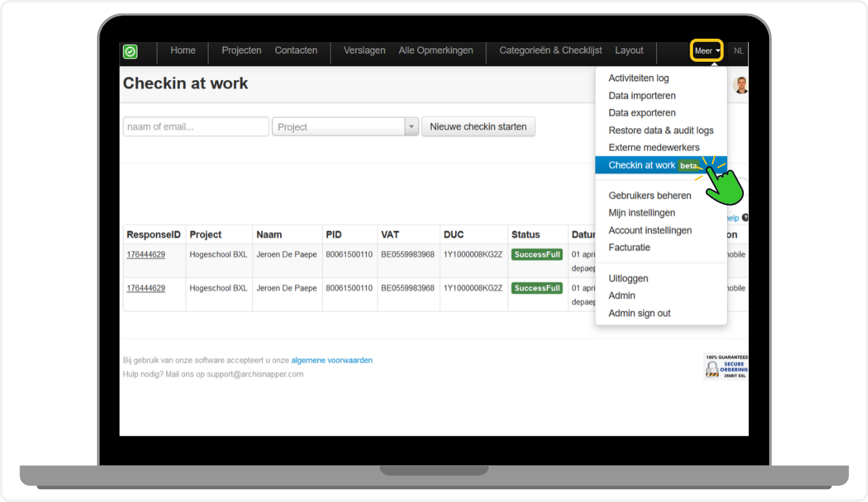This screenshot has height=502, width=868.
Task: Click the Checkin at work page heading
Action: tap(186, 83)
